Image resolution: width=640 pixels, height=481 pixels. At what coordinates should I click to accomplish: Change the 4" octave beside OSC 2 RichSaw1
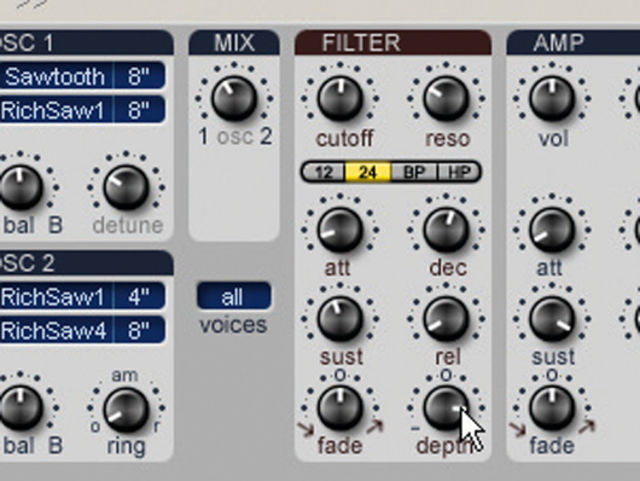click(x=139, y=296)
